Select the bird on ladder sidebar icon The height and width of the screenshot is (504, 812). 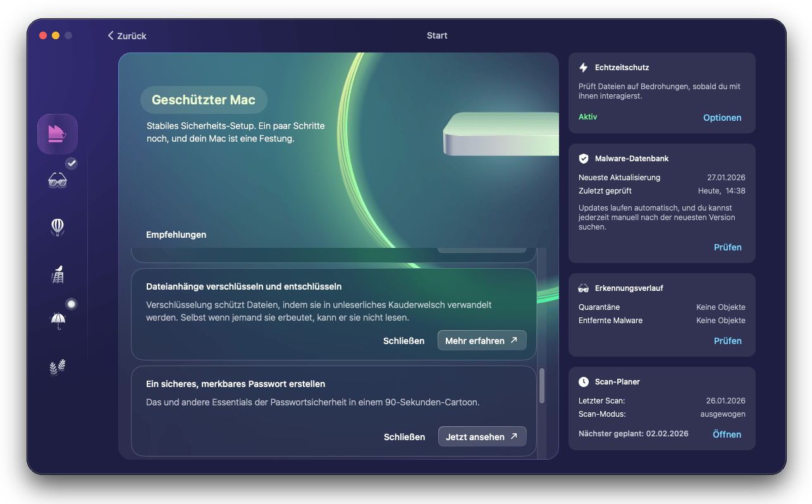[58, 274]
